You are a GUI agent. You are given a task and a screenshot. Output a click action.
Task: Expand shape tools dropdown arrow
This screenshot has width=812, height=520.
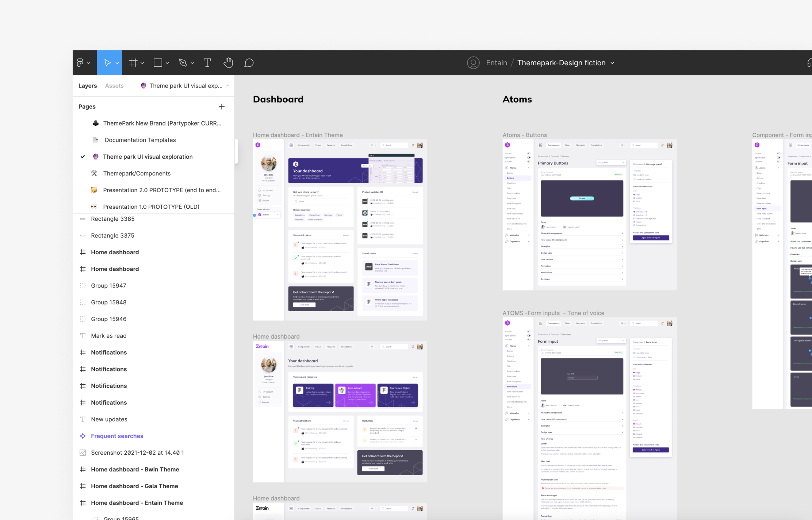pyautogui.click(x=167, y=63)
